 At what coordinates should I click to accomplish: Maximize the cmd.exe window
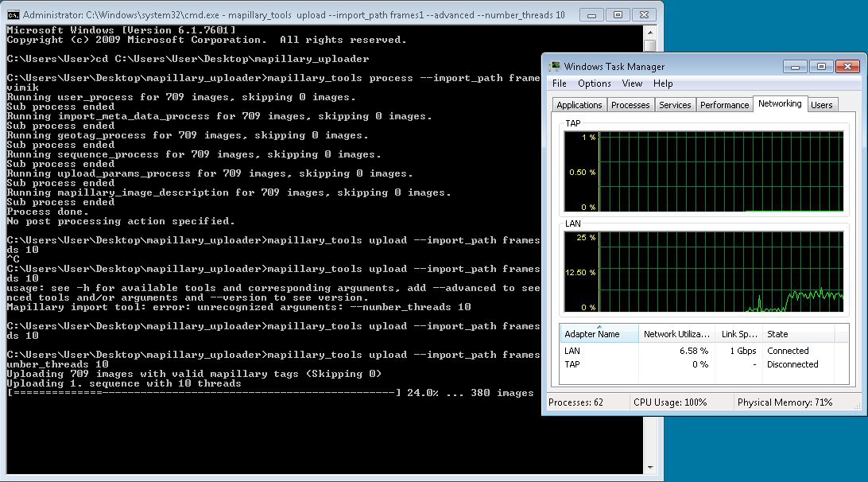(618, 15)
